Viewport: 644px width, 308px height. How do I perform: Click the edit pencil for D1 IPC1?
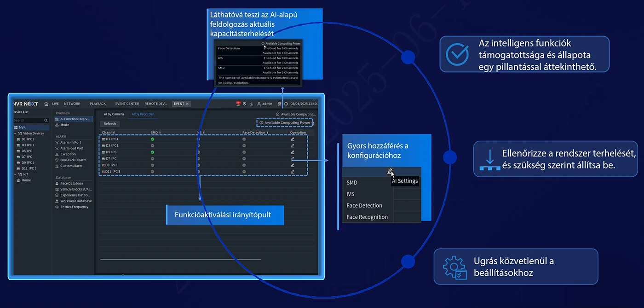(292, 139)
